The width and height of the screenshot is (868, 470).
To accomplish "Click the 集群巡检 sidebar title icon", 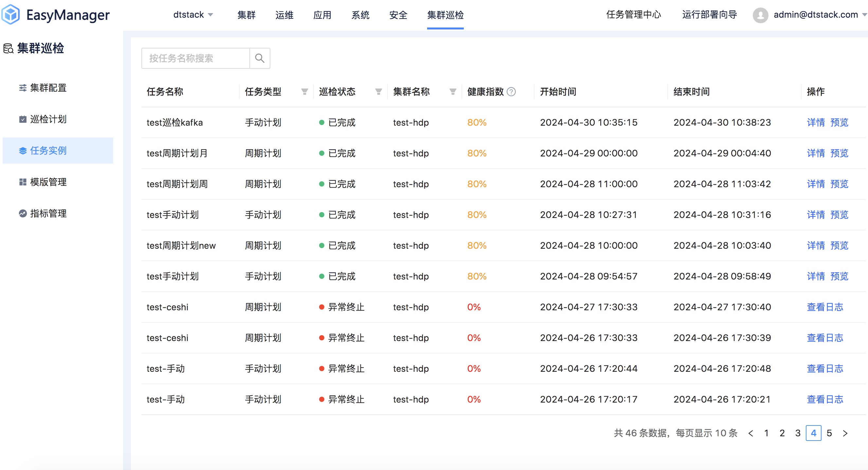I will (9, 48).
